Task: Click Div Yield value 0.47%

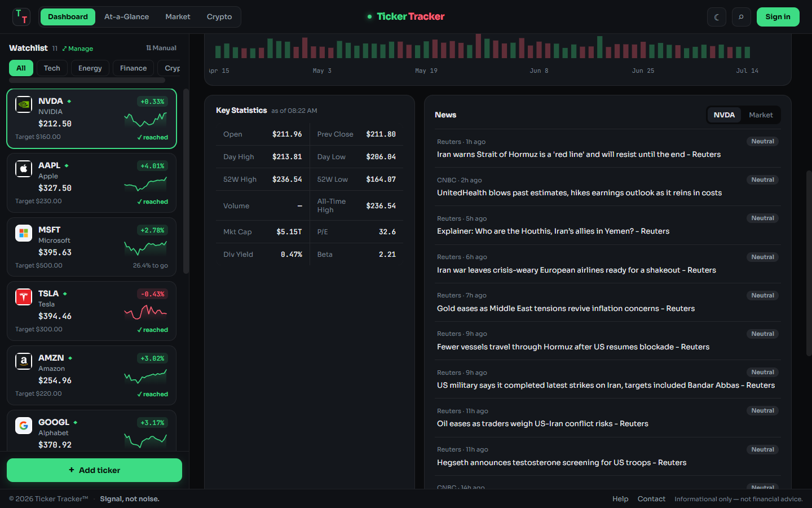Action: click(292, 255)
